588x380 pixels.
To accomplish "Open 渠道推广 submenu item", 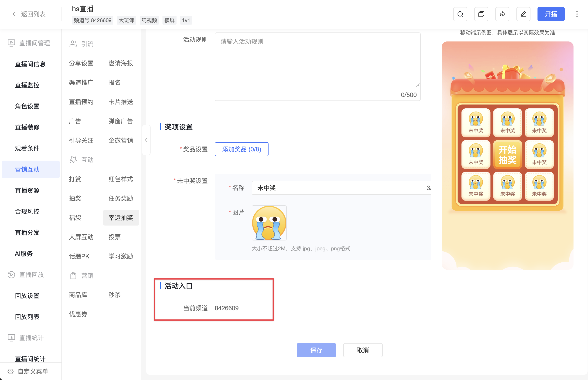I will (x=81, y=83).
